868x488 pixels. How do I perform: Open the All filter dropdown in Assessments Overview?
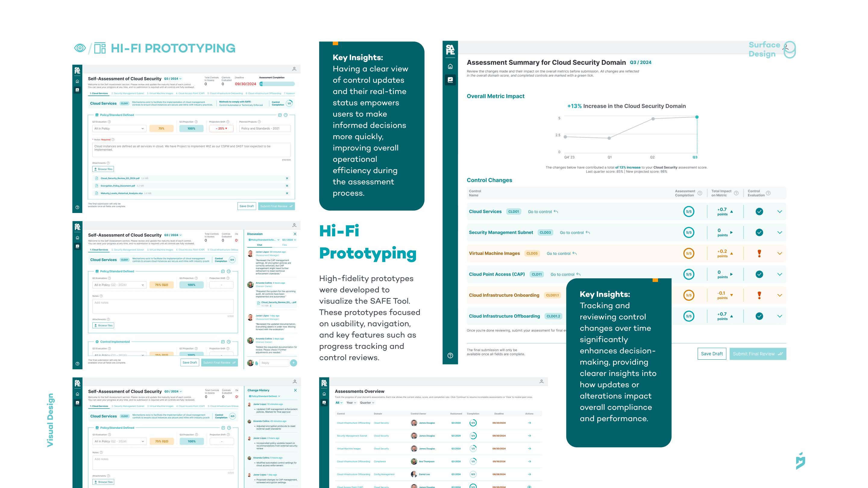[x=339, y=402]
